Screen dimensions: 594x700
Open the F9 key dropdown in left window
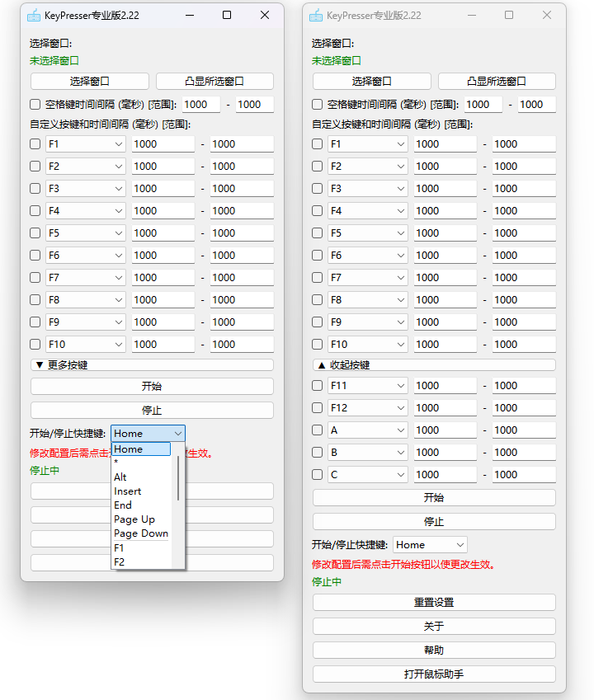click(85, 322)
